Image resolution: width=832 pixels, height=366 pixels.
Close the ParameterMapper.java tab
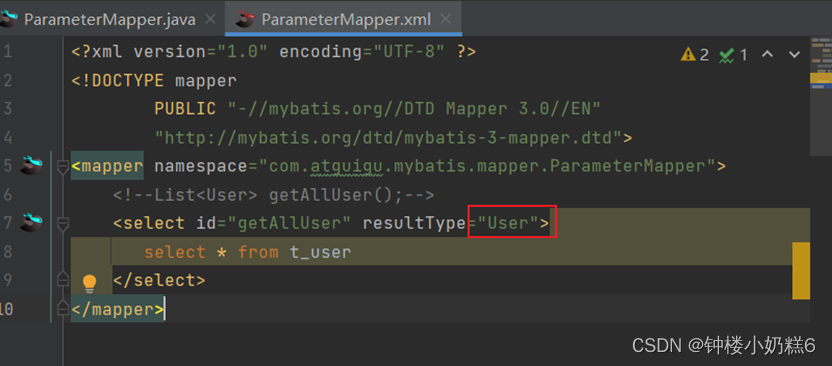(210, 20)
